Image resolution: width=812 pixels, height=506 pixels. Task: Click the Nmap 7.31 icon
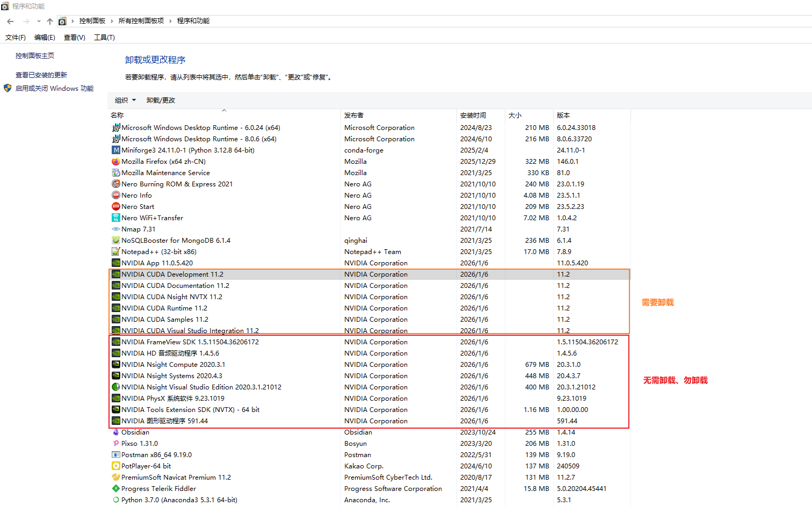[115, 229]
